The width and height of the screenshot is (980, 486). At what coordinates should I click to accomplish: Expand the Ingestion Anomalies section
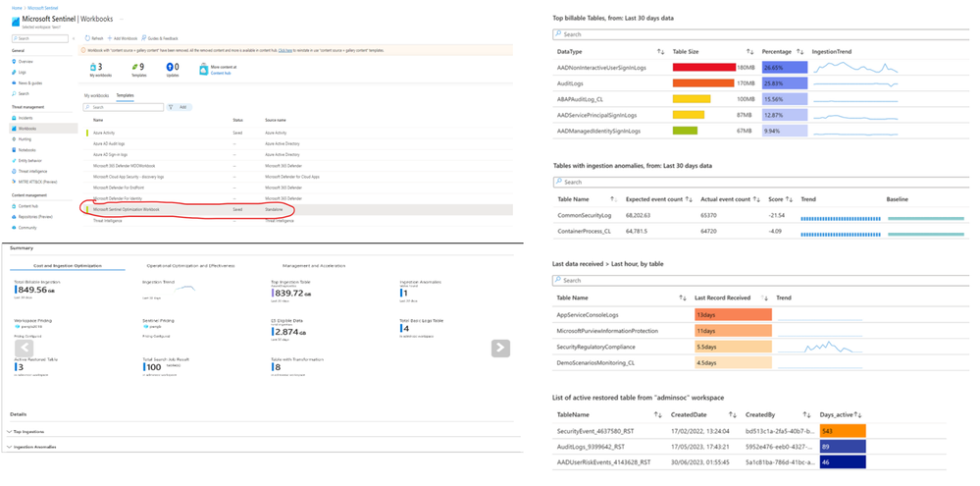(31, 448)
